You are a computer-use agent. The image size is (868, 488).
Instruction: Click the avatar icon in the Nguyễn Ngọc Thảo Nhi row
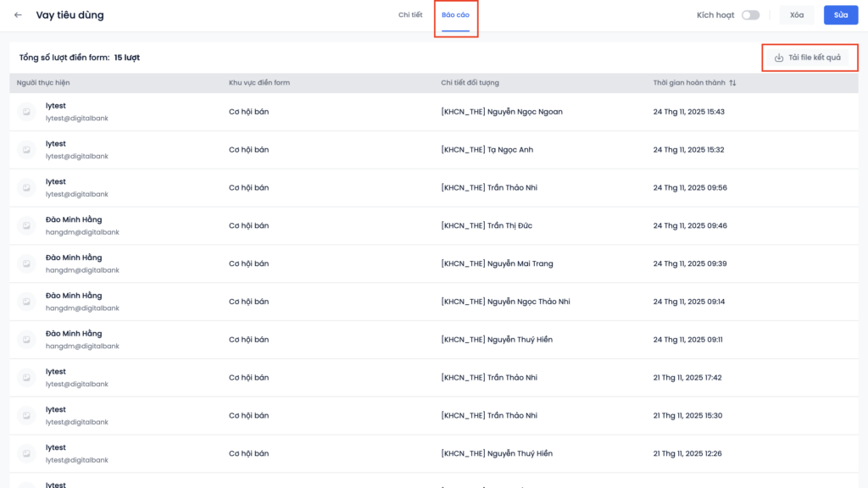coord(27,302)
